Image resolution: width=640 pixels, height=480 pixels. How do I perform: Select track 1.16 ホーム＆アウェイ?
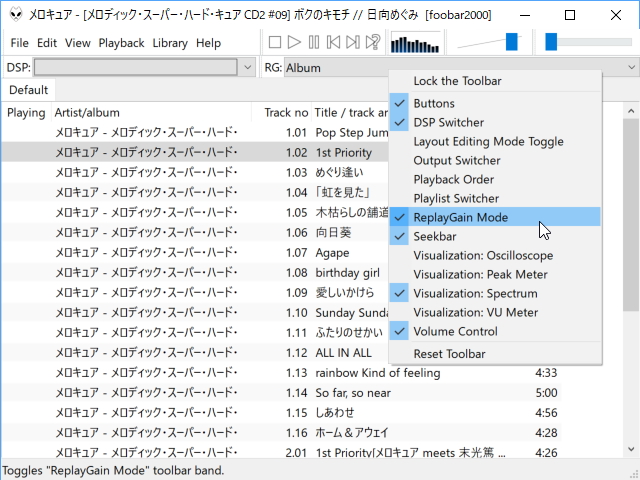(282, 432)
